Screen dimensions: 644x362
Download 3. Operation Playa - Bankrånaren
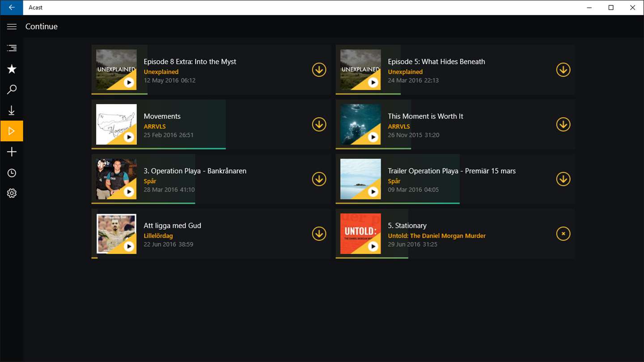point(319,179)
